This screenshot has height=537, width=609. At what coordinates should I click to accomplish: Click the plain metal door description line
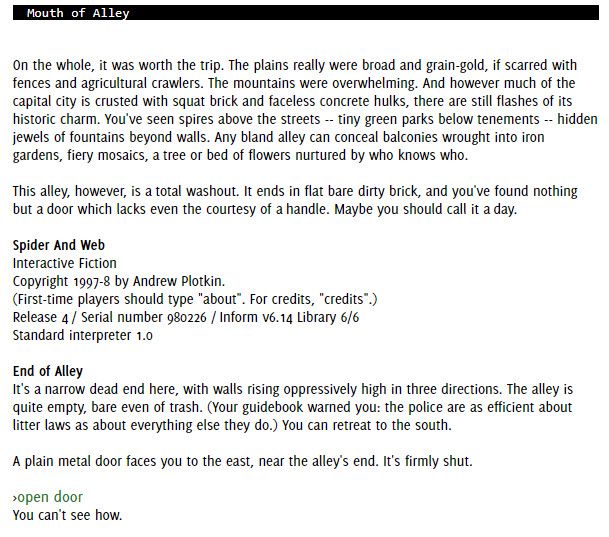(x=242, y=461)
